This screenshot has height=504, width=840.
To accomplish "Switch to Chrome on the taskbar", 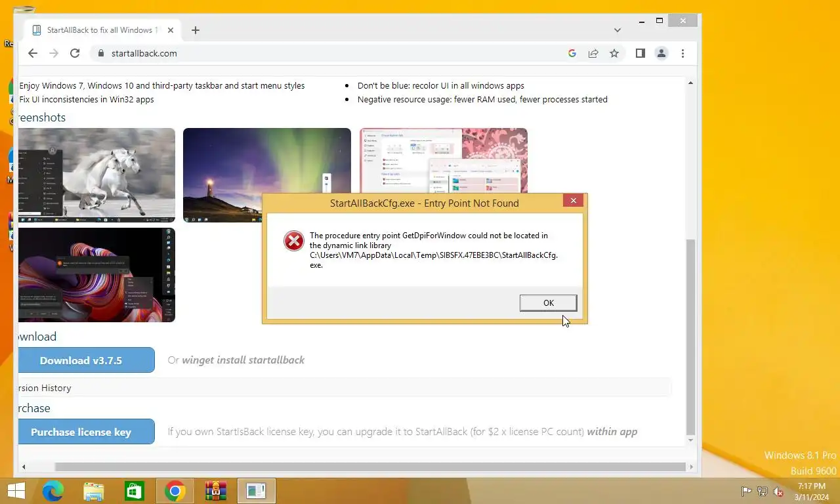I will point(175,491).
